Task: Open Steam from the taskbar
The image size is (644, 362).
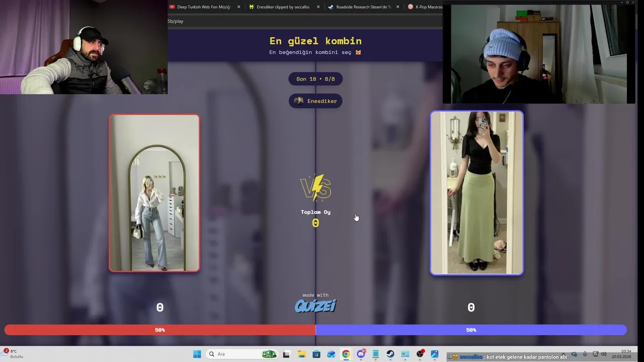Action: tap(390, 354)
